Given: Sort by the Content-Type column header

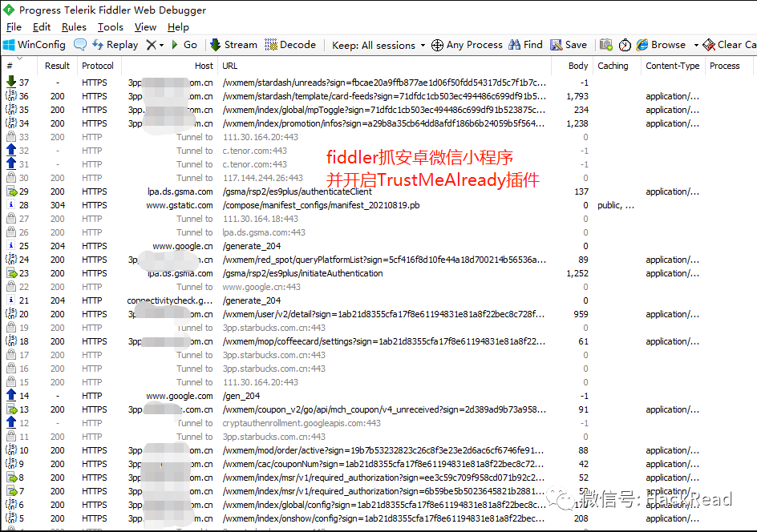Looking at the screenshot, I should pyautogui.click(x=672, y=66).
